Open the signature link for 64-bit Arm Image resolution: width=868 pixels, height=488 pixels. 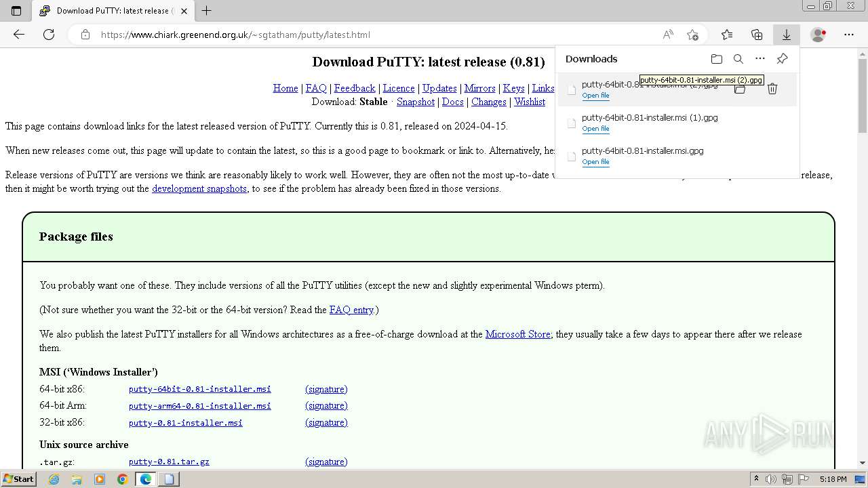coord(326,405)
